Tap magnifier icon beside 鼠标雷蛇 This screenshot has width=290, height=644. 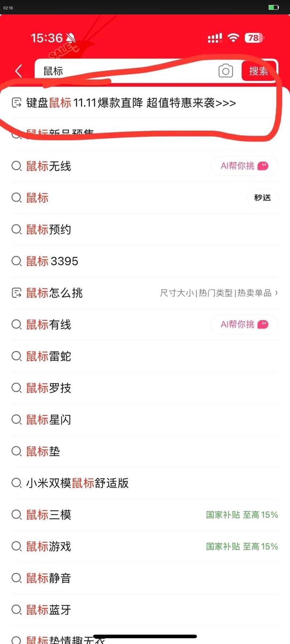(17, 356)
